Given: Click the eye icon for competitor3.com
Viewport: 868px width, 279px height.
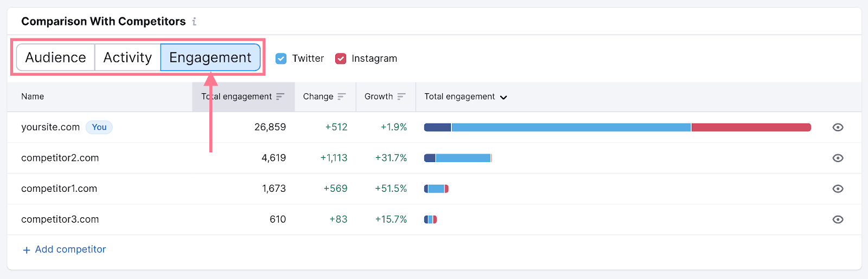Looking at the screenshot, I should coord(838,219).
